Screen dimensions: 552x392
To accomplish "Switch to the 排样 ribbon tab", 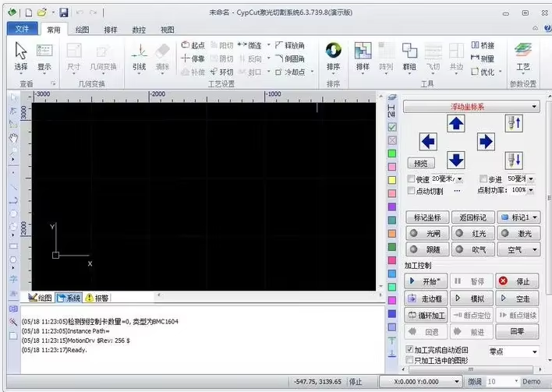I will coord(111,30).
